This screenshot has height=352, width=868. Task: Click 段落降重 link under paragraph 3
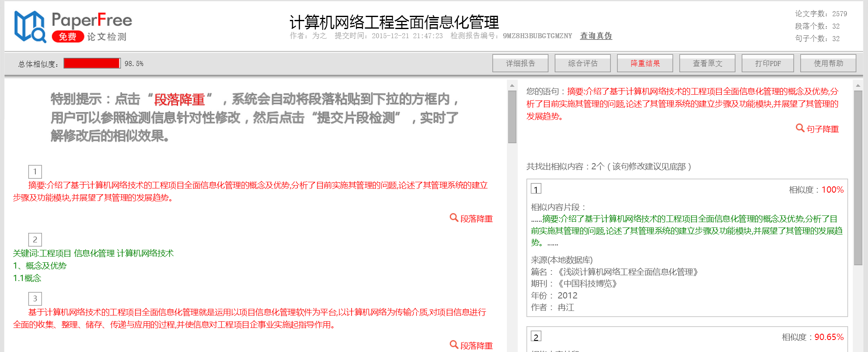(x=477, y=346)
